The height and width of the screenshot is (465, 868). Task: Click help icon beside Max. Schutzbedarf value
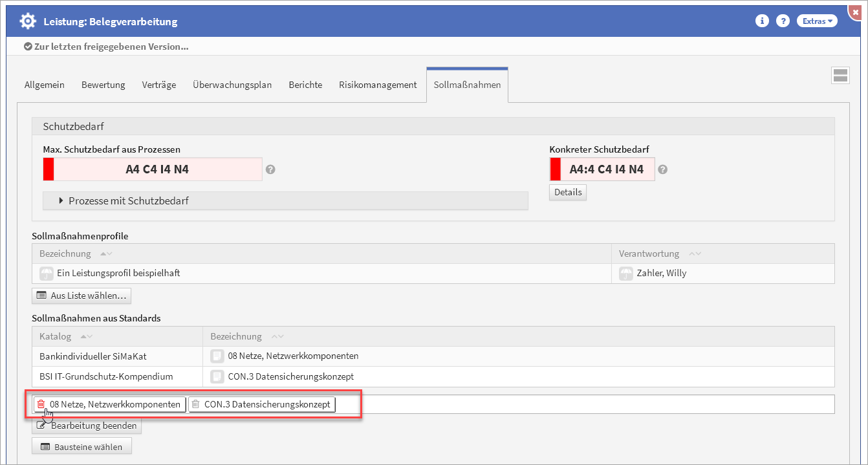tap(270, 169)
